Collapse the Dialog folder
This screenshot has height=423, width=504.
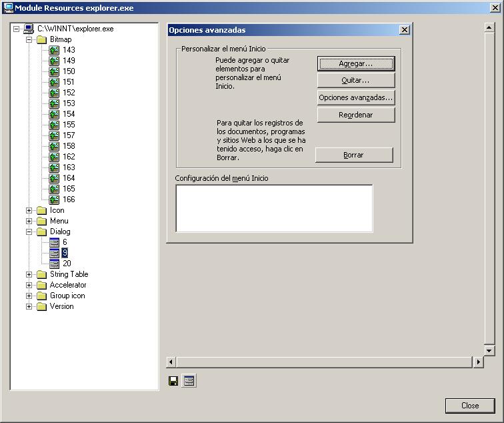tap(29, 232)
